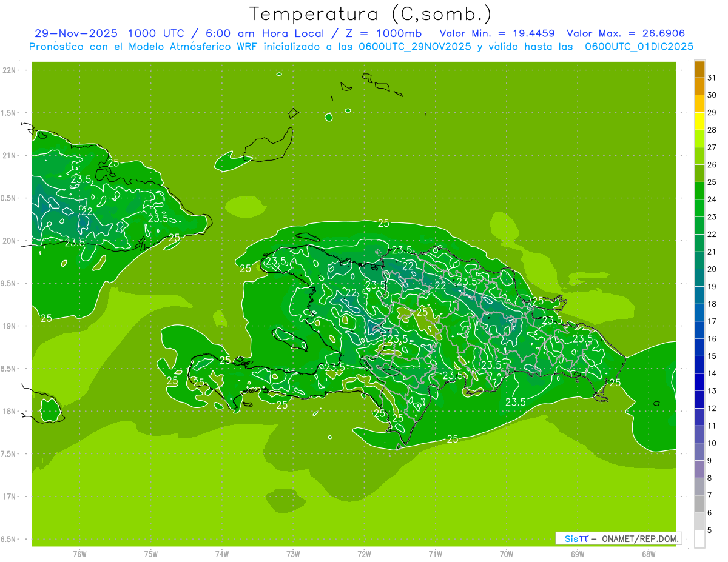Click the '75W' longitude axis label

(x=151, y=554)
